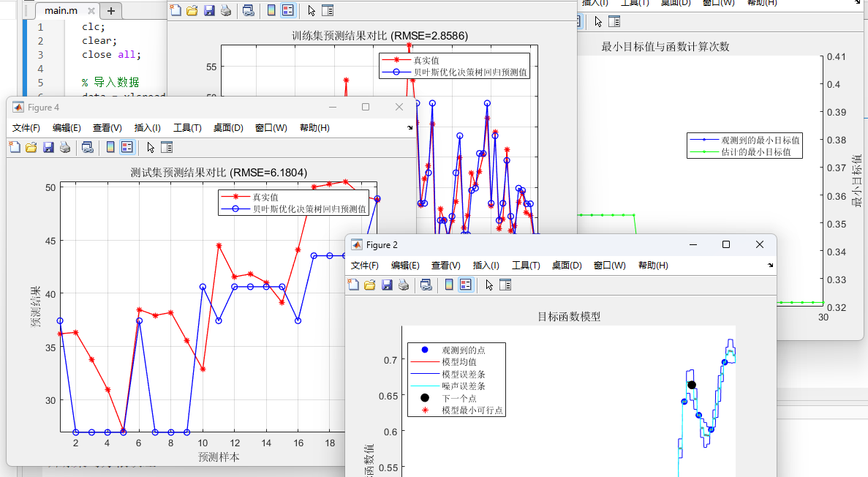Print Figure 2 using the printer icon
868x477 pixels.
pos(404,285)
